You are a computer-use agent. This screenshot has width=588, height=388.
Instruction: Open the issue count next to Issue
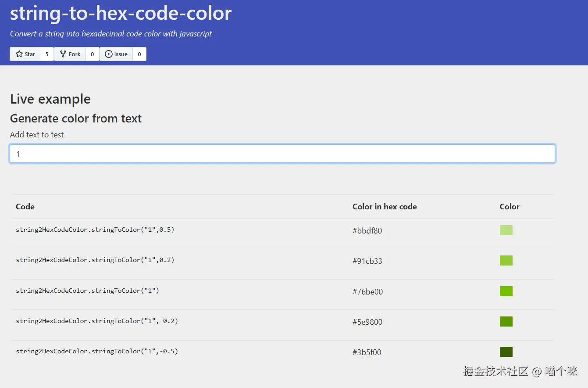139,54
